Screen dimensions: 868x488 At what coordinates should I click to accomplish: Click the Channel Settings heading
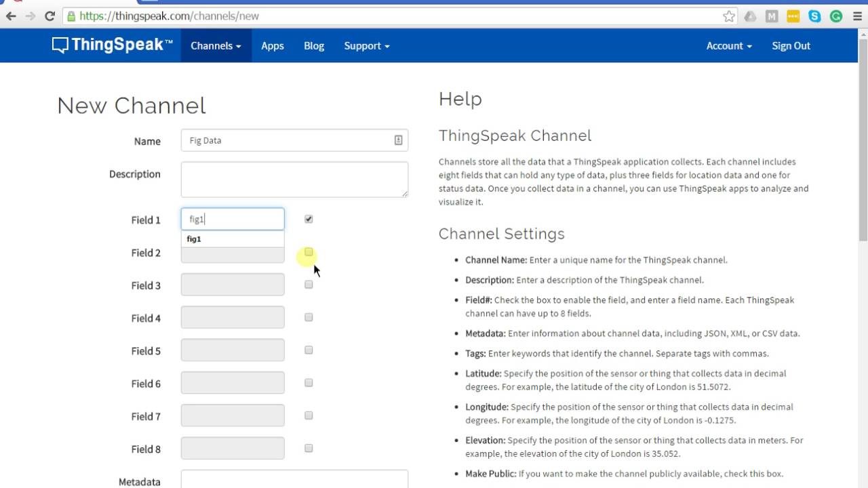click(x=502, y=234)
